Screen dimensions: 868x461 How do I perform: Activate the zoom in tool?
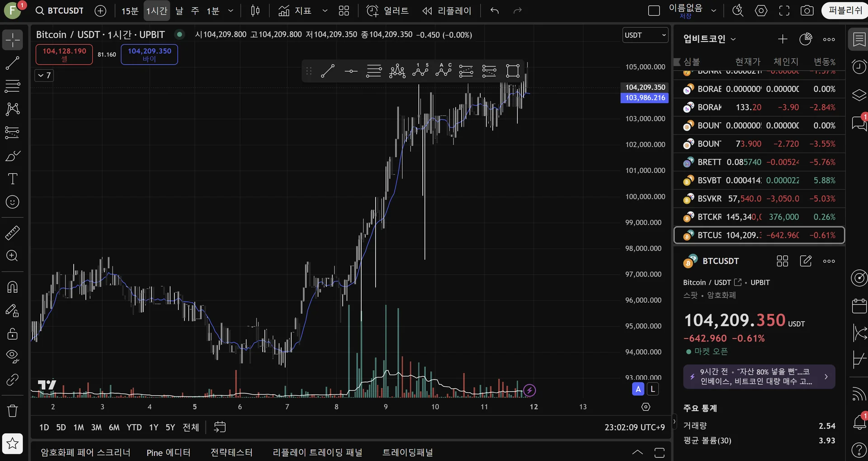click(x=13, y=256)
